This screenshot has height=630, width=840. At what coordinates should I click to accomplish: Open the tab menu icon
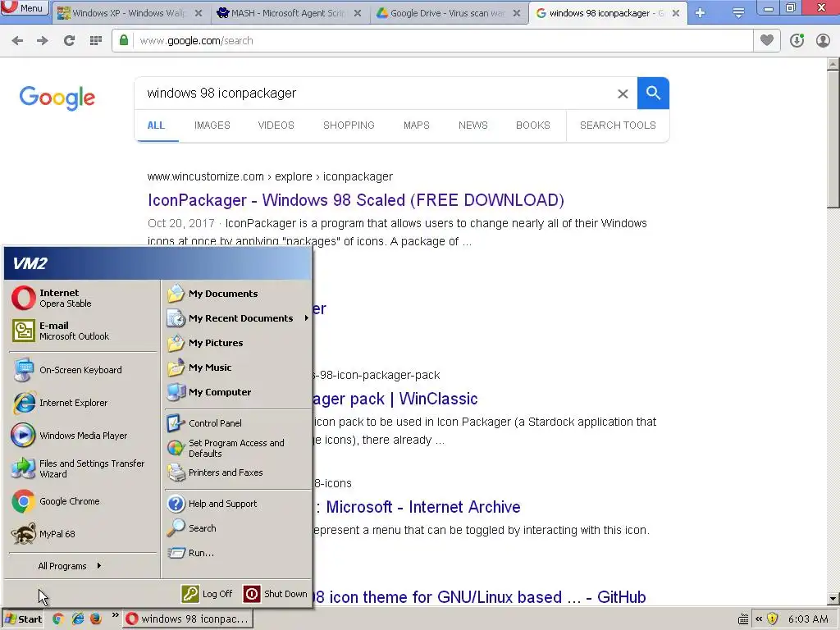(x=738, y=13)
